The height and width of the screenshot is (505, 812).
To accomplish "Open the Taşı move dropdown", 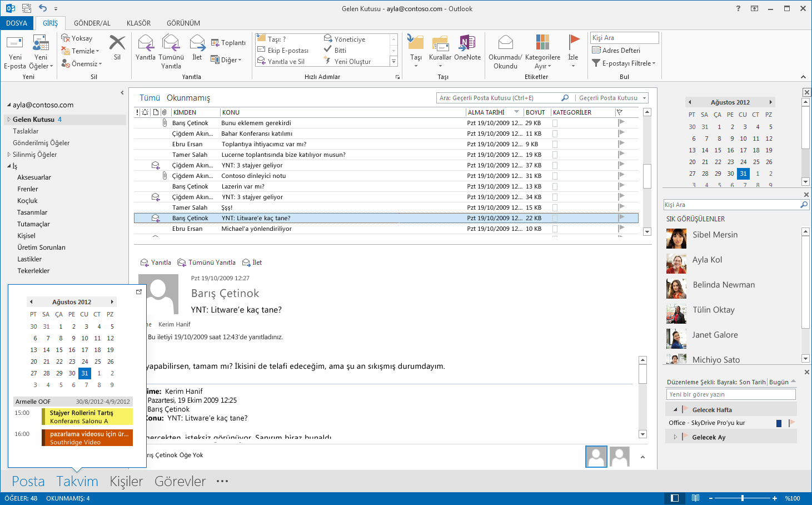I will (x=416, y=51).
